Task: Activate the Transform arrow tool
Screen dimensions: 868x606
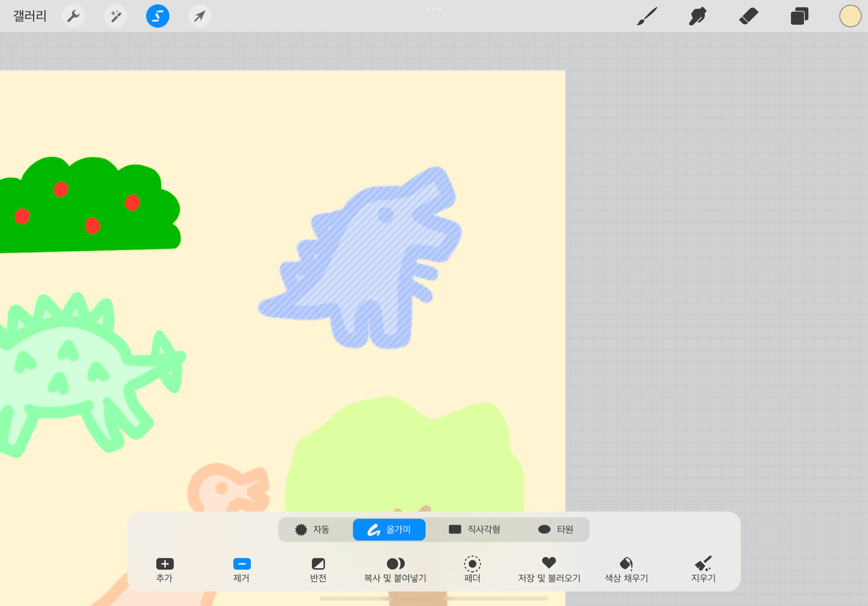Action: (200, 16)
